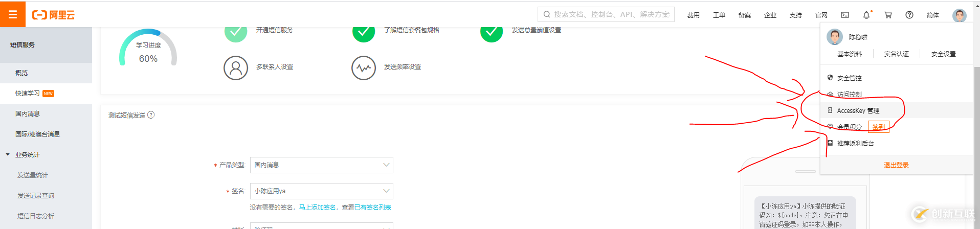Open the 产品类型 dropdown
Image resolution: width=980 pixels, height=229 pixels.
321,165
